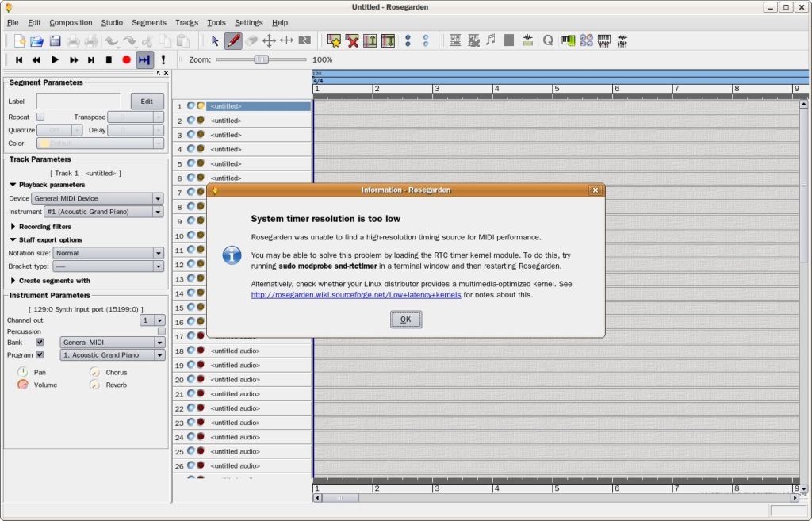Click the Rewind transport button
Viewport: 812px width, 521px height.
pos(36,60)
